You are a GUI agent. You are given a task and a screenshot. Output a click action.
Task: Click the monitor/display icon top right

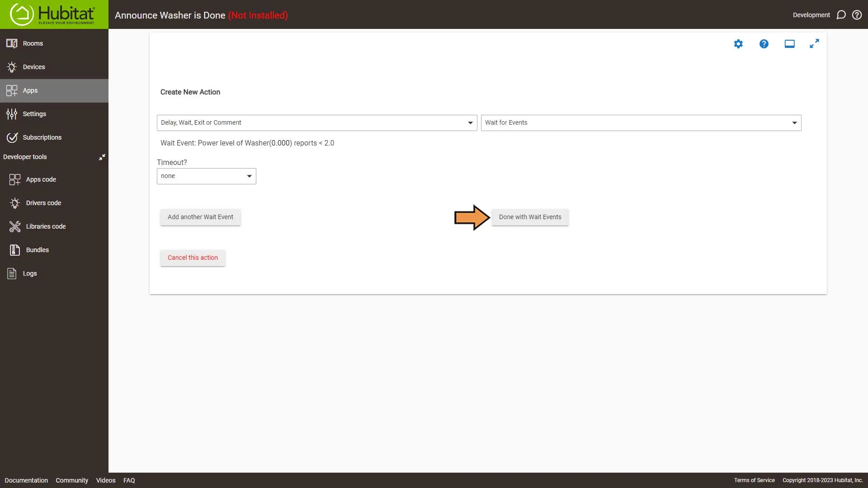pyautogui.click(x=789, y=43)
